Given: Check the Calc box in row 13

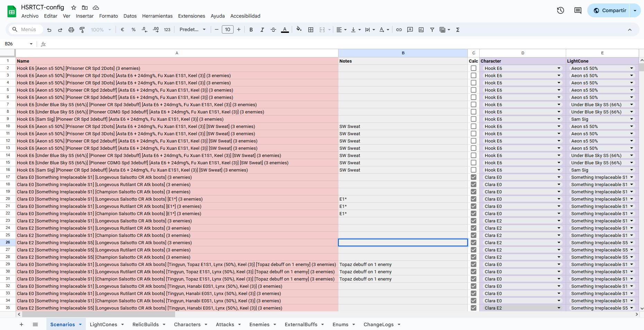Looking at the screenshot, I should tap(473, 148).
